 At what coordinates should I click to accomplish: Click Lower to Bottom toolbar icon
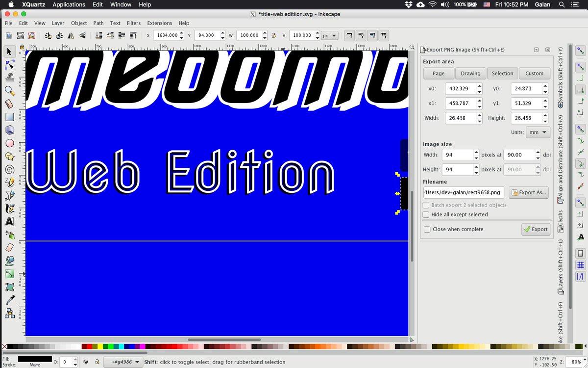pyautogui.click(x=98, y=35)
